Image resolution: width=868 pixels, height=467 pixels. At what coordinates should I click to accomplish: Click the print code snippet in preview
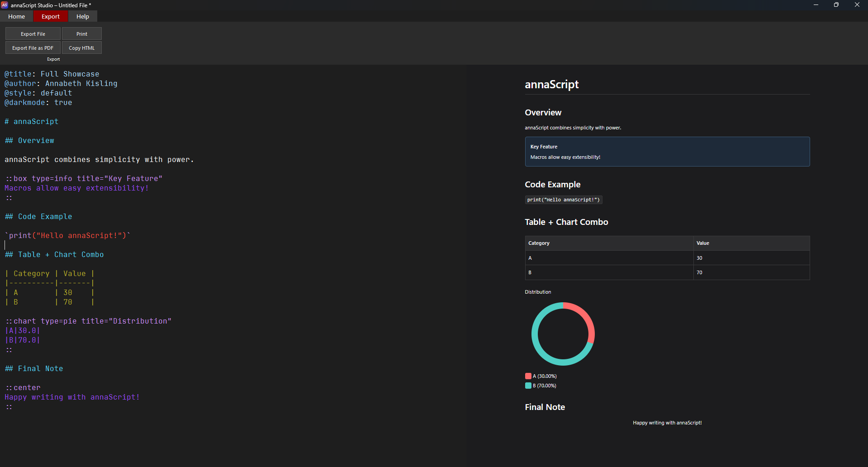564,200
